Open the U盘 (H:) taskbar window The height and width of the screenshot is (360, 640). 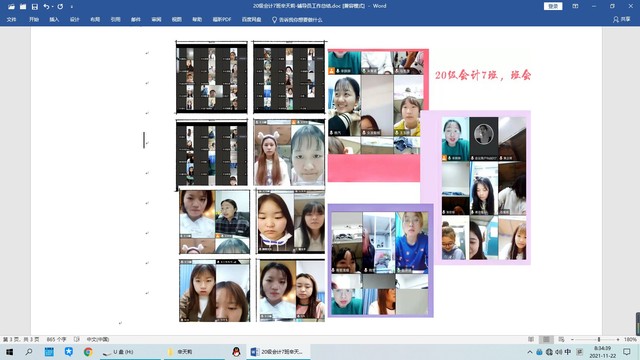131,352
